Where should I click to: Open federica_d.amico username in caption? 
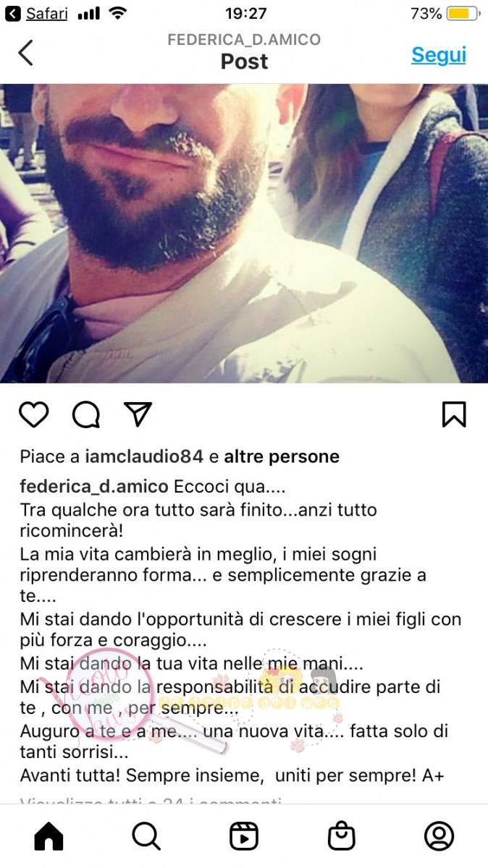coord(94,486)
